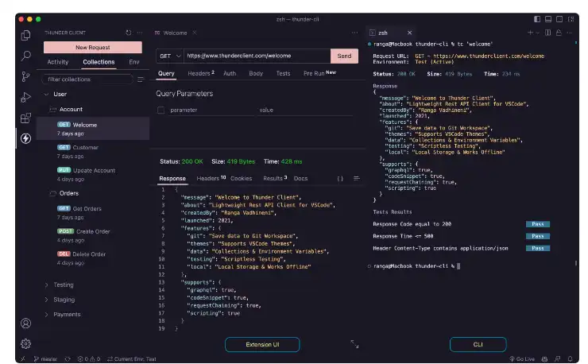
Task: Collapse the Orders folder
Action: [53, 193]
